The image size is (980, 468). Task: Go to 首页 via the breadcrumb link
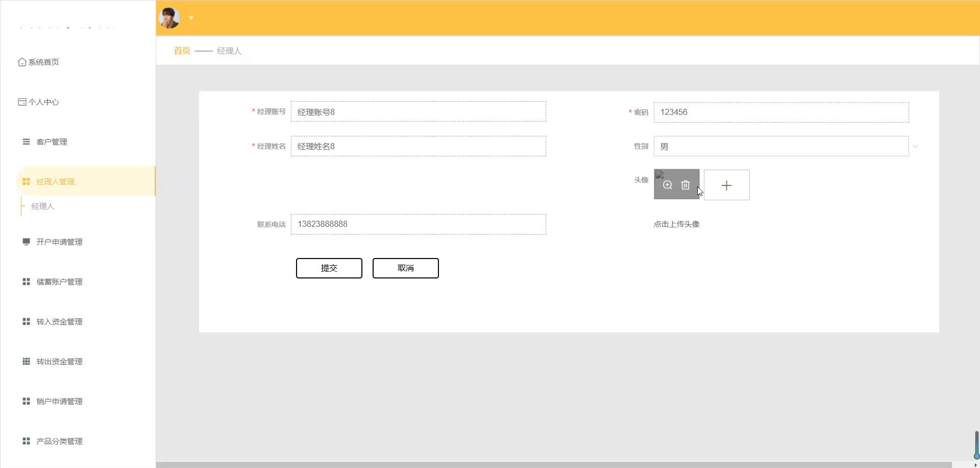182,51
